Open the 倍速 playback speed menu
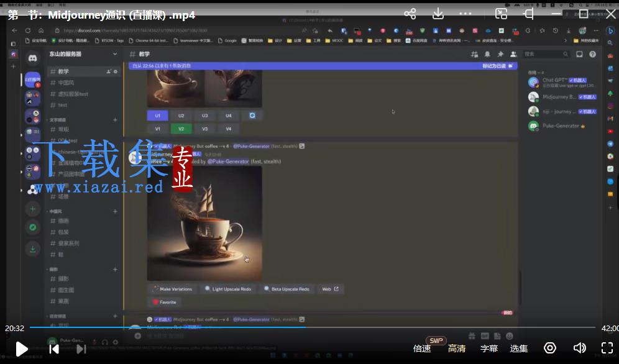The height and width of the screenshot is (364, 619). (422, 348)
